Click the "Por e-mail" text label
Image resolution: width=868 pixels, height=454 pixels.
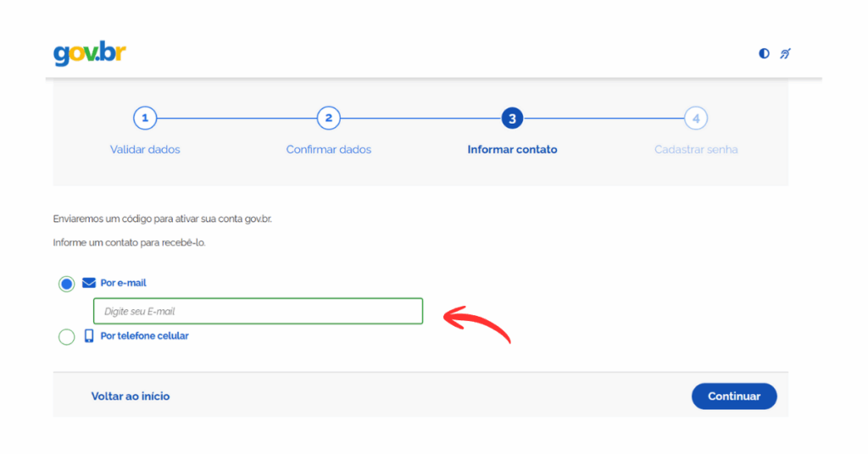tap(124, 283)
